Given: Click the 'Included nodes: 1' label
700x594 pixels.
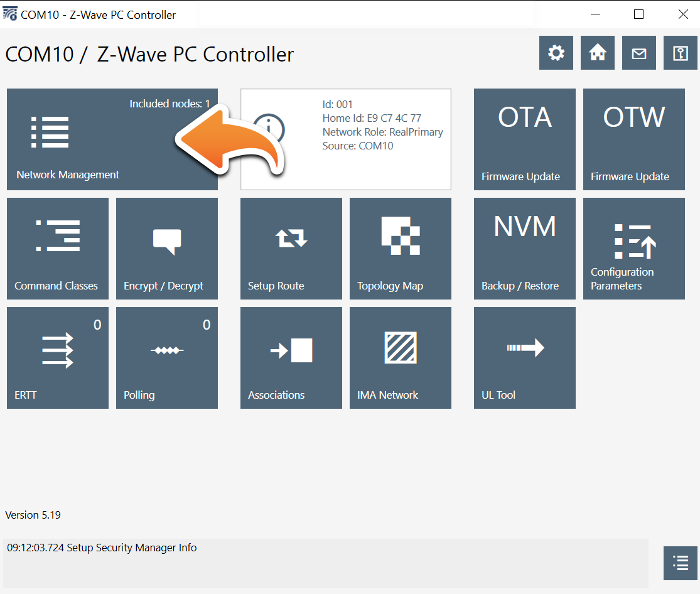Looking at the screenshot, I should click(x=170, y=104).
